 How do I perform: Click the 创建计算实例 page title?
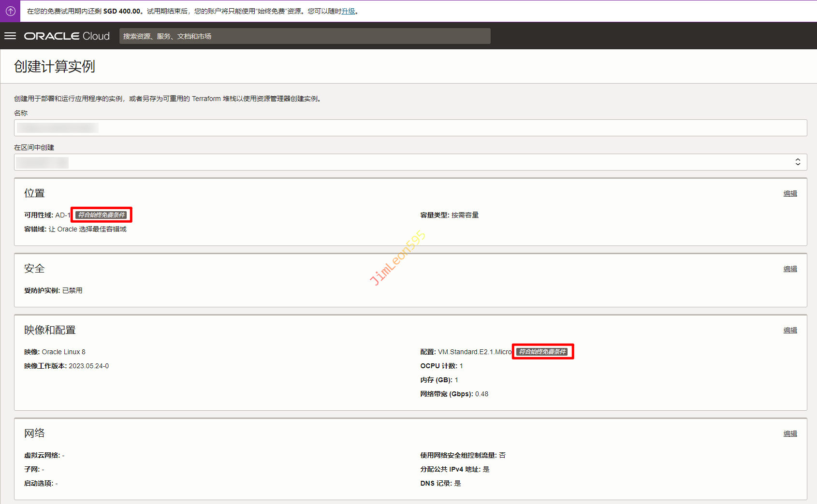click(x=54, y=66)
